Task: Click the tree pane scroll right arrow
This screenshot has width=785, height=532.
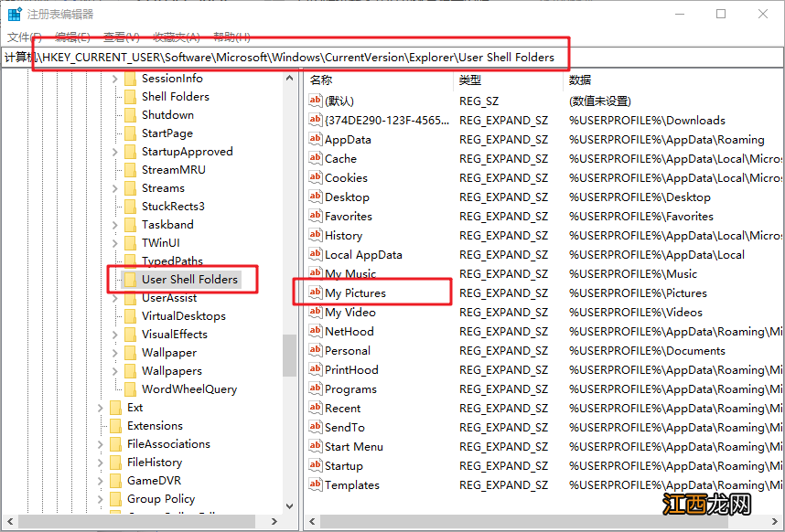Action: click(274, 522)
